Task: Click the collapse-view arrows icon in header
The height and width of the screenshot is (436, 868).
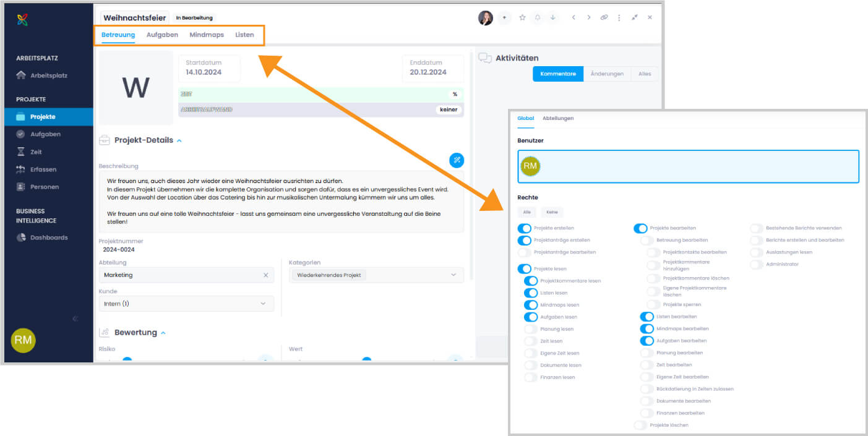Action: pos(635,18)
